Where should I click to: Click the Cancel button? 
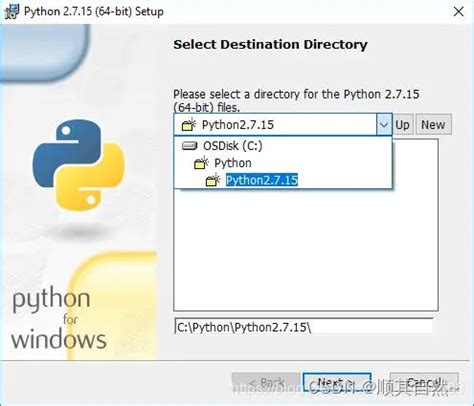pos(424,383)
